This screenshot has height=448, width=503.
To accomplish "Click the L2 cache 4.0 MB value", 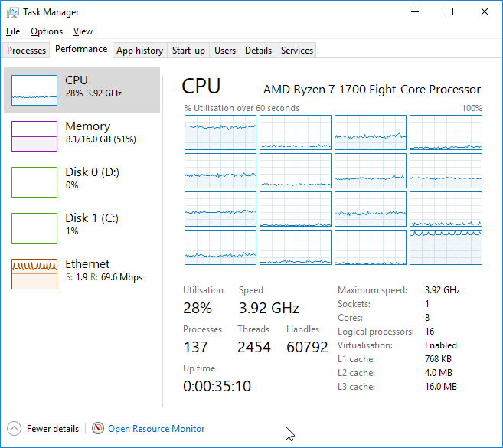I will click(439, 373).
